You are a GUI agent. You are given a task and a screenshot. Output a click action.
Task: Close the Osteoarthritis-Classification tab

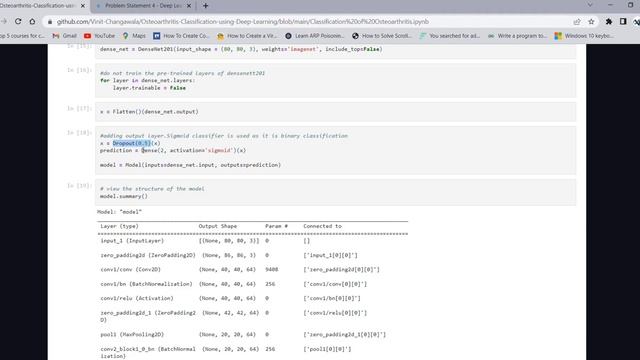click(83, 6)
